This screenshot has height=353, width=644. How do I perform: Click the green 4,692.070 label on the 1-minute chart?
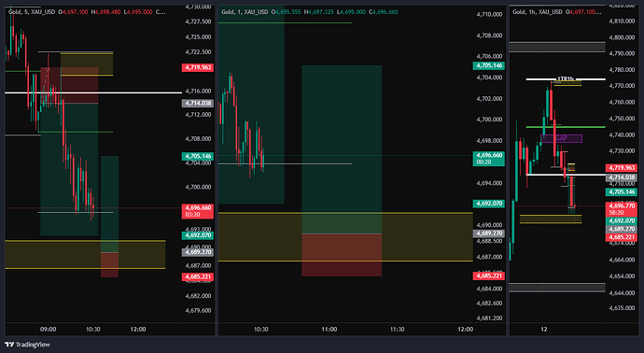tap(489, 204)
